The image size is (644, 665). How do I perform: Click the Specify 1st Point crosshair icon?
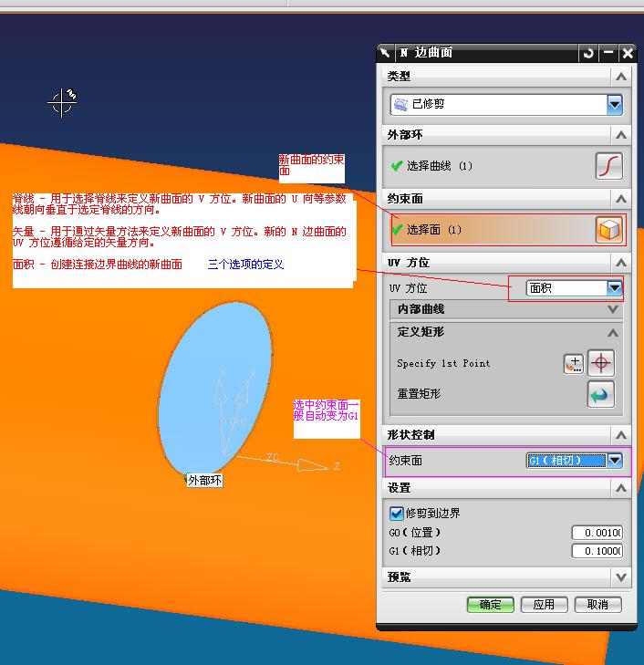tap(601, 363)
